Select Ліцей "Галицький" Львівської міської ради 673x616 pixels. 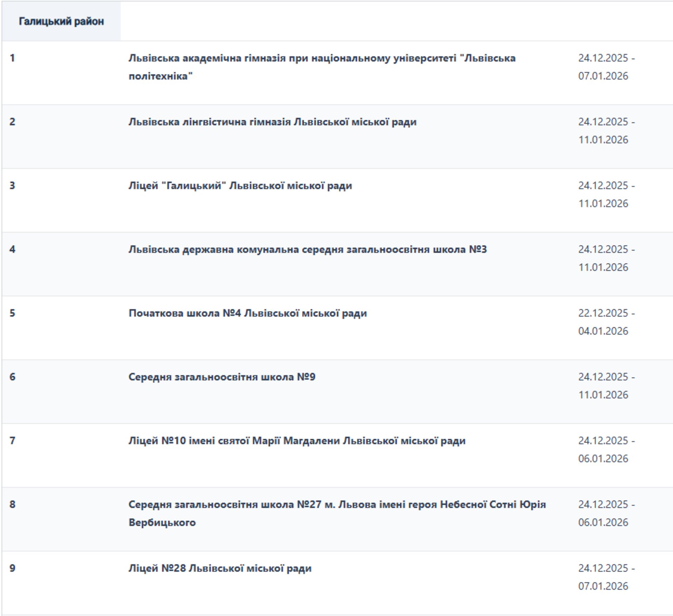click(240, 186)
